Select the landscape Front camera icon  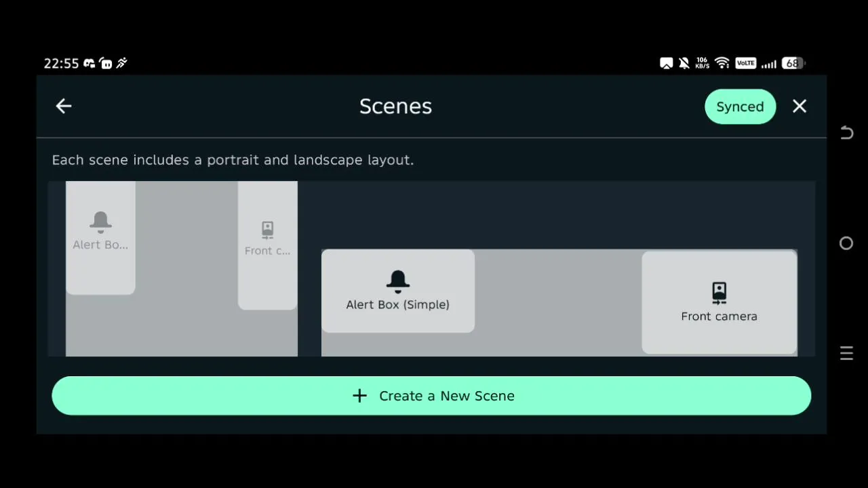tap(719, 293)
